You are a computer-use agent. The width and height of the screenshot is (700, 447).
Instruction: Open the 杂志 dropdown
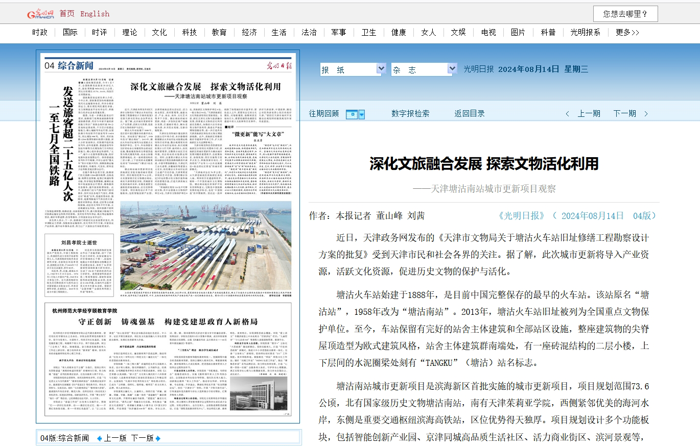[x=424, y=69]
